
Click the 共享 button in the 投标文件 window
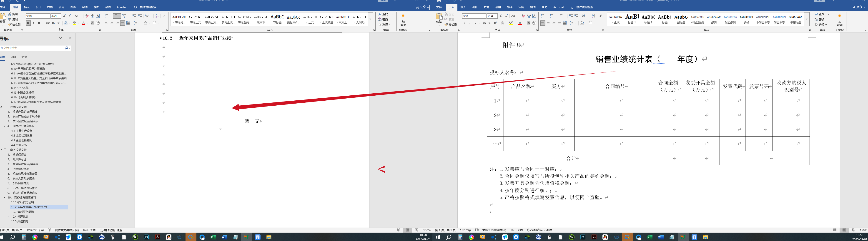click(422, 7)
